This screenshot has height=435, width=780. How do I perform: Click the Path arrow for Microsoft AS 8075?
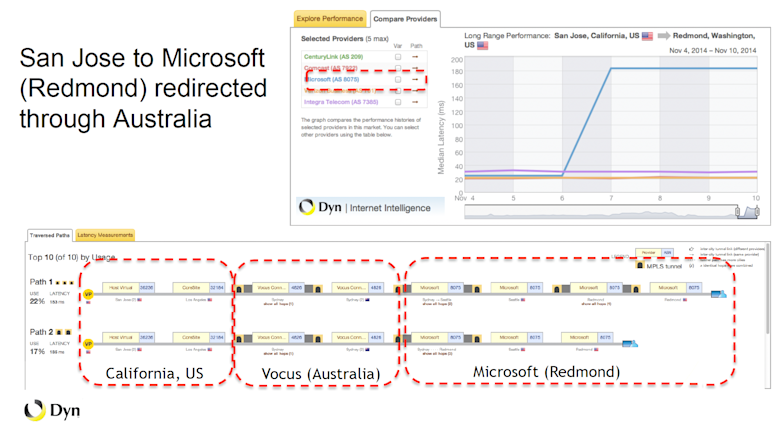click(x=415, y=80)
